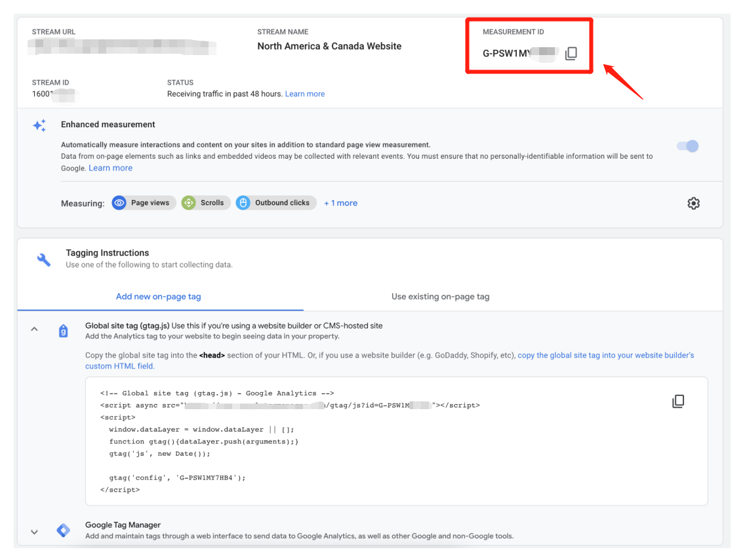Disable the Enhanced measurement toggle

(x=688, y=146)
